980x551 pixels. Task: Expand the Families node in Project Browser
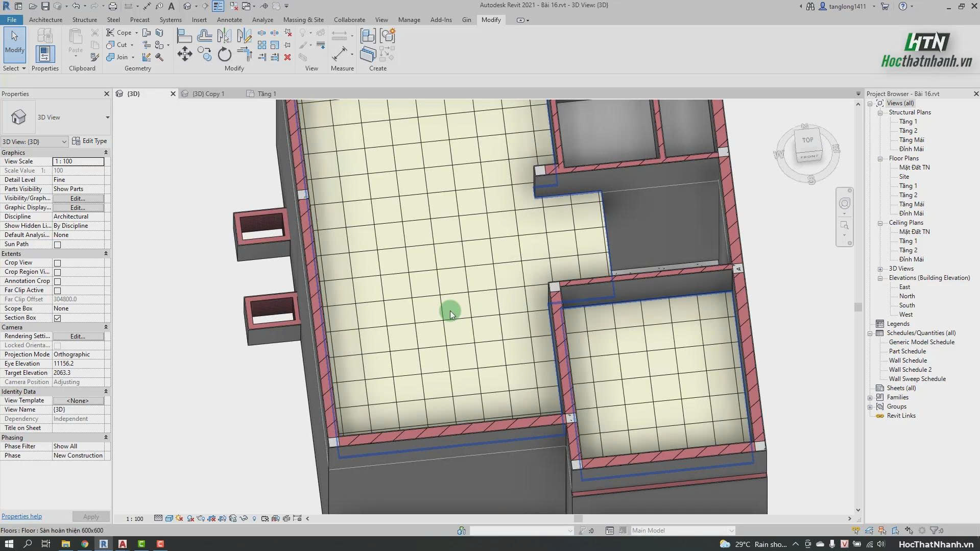870,398
